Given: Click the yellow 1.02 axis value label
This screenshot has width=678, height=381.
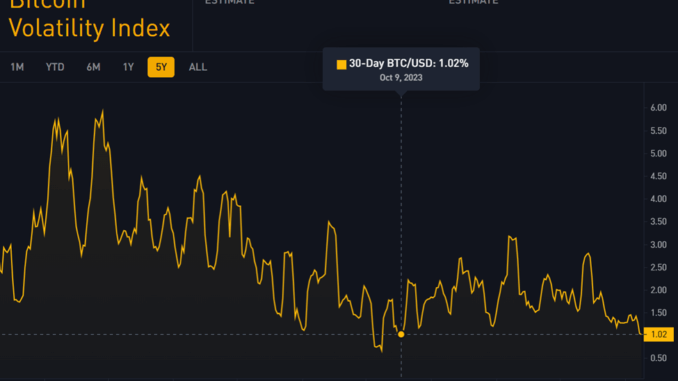Looking at the screenshot, I should pyautogui.click(x=659, y=334).
